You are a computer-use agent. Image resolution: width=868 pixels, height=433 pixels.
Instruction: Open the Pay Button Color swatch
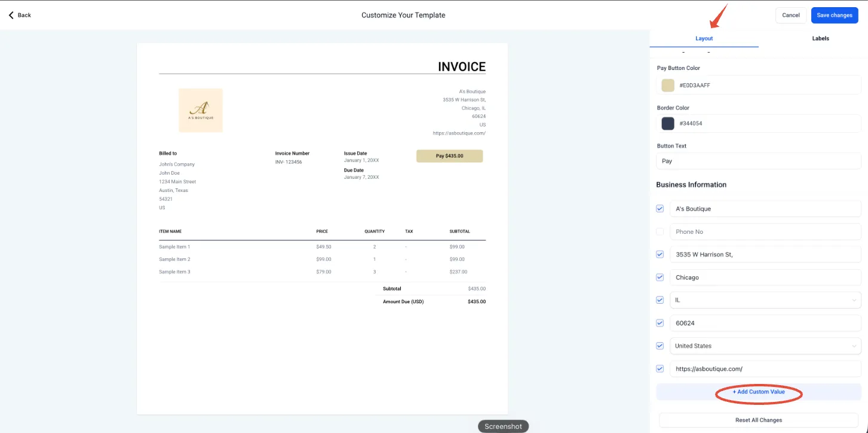[668, 86]
